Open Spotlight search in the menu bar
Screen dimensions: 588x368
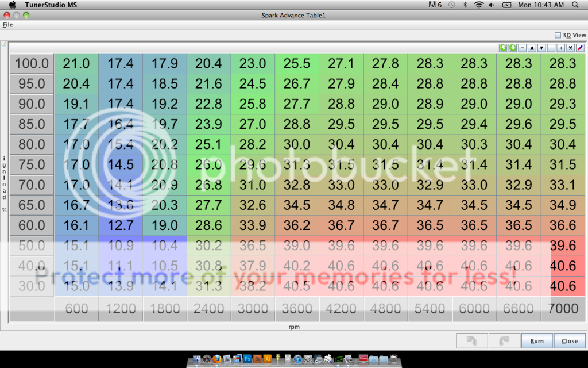pyautogui.click(x=575, y=5)
